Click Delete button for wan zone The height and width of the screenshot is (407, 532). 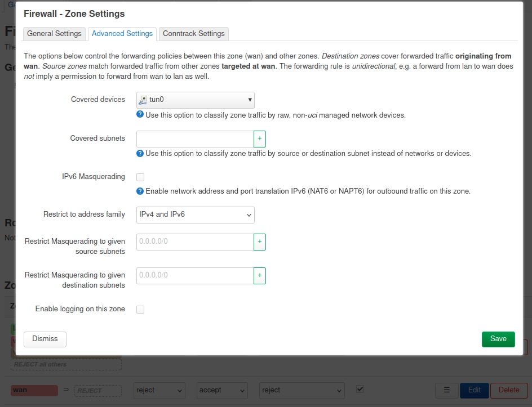(509, 391)
